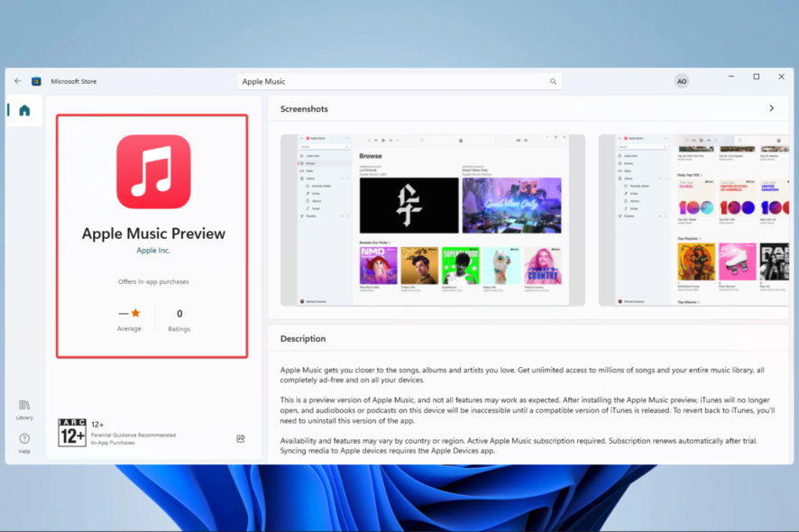
Task: Go back using the back arrow
Action: click(x=18, y=81)
